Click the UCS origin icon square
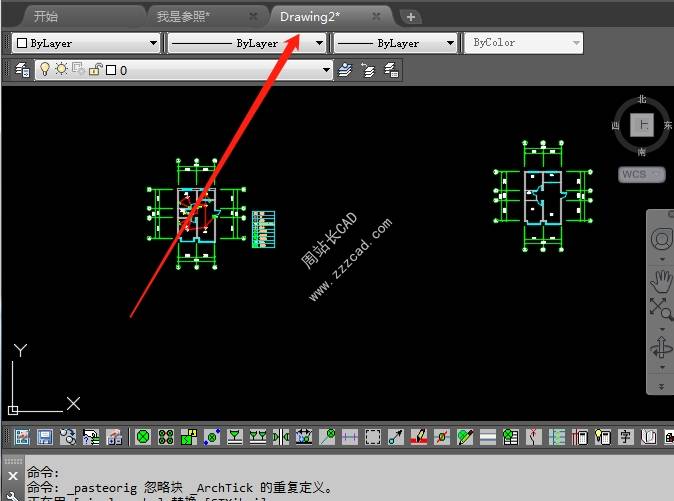This screenshot has width=674, height=501. [13, 410]
